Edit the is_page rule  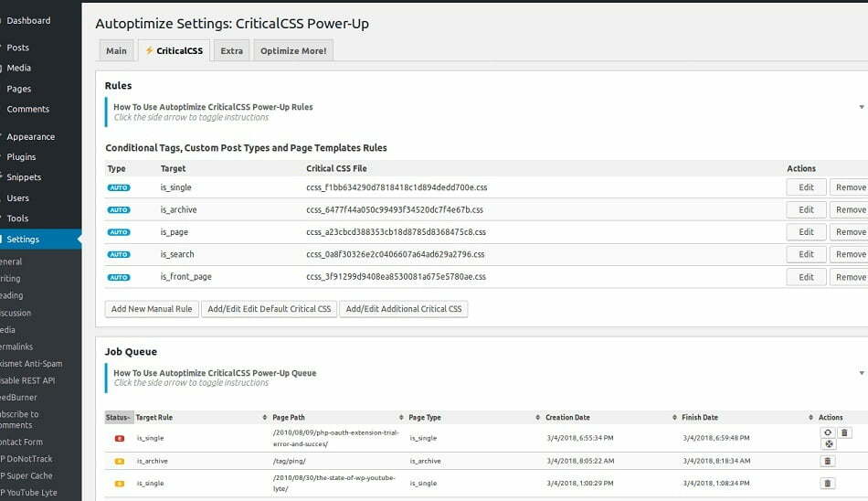pyautogui.click(x=806, y=231)
